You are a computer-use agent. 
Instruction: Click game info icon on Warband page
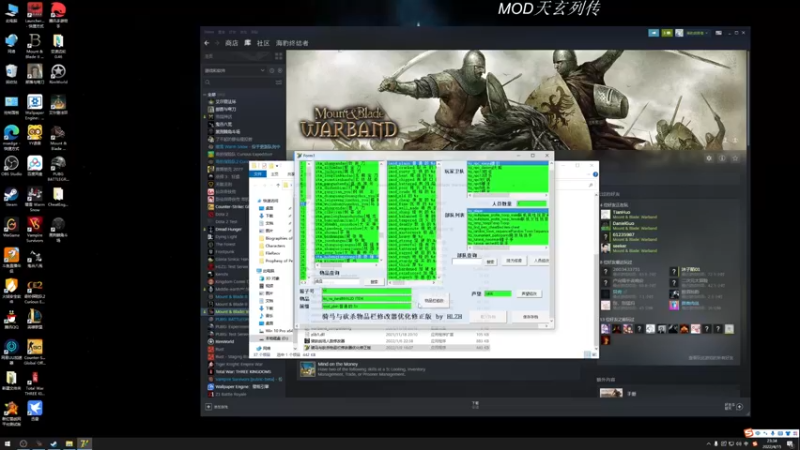(x=722, y=158)
